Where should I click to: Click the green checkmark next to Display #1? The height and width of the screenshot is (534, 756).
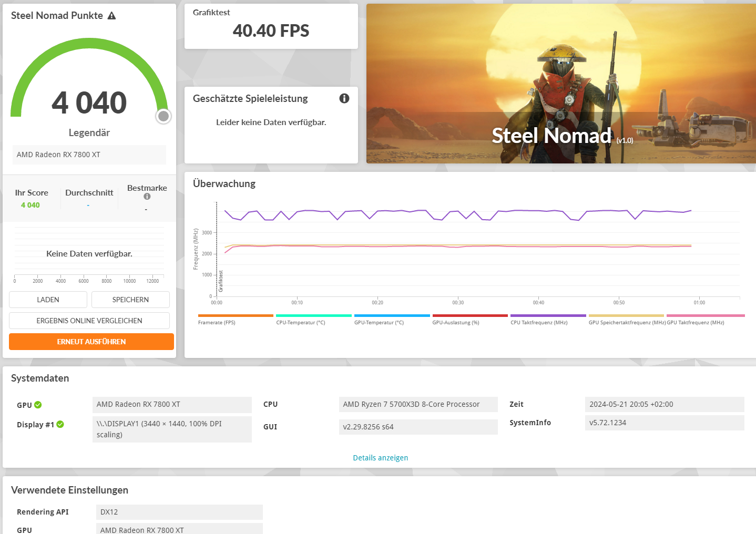click(60, 424)
